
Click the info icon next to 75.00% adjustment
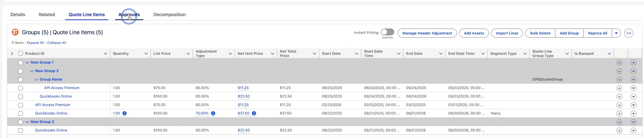213,113
